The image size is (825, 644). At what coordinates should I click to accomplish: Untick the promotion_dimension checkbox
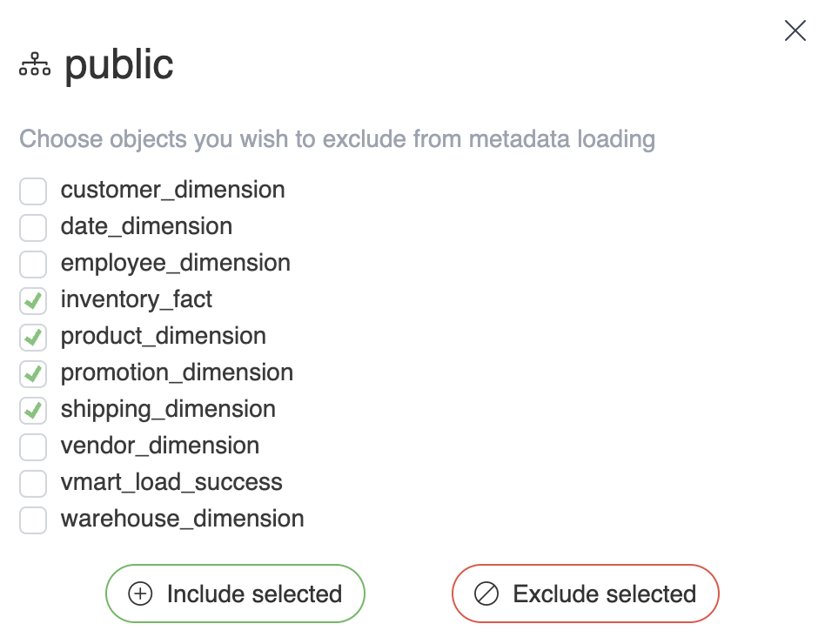[33, 373]
